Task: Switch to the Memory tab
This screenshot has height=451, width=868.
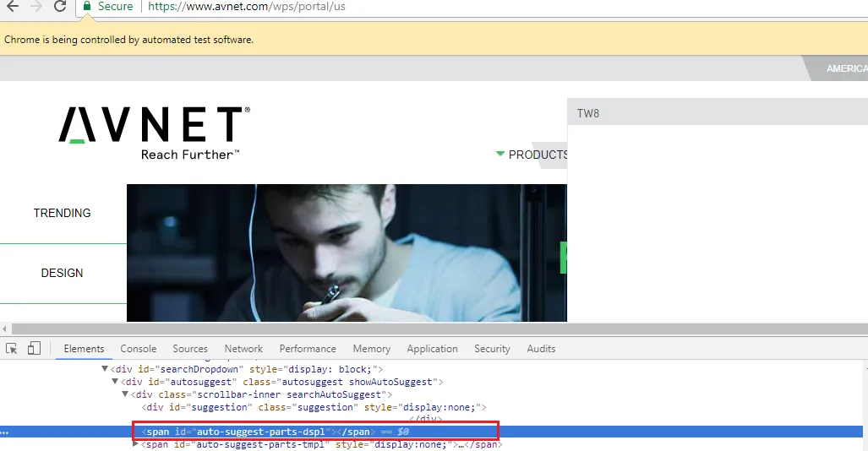Action: 371,349
